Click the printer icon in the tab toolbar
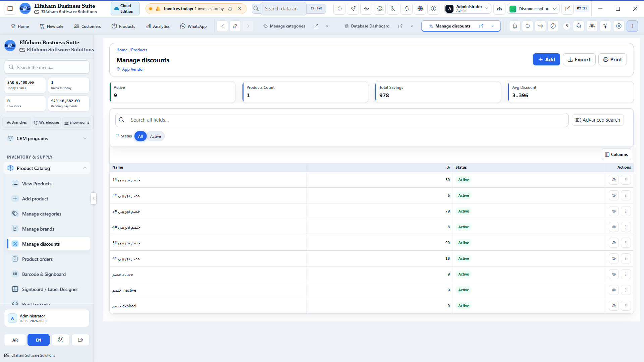 coord(540,26)
